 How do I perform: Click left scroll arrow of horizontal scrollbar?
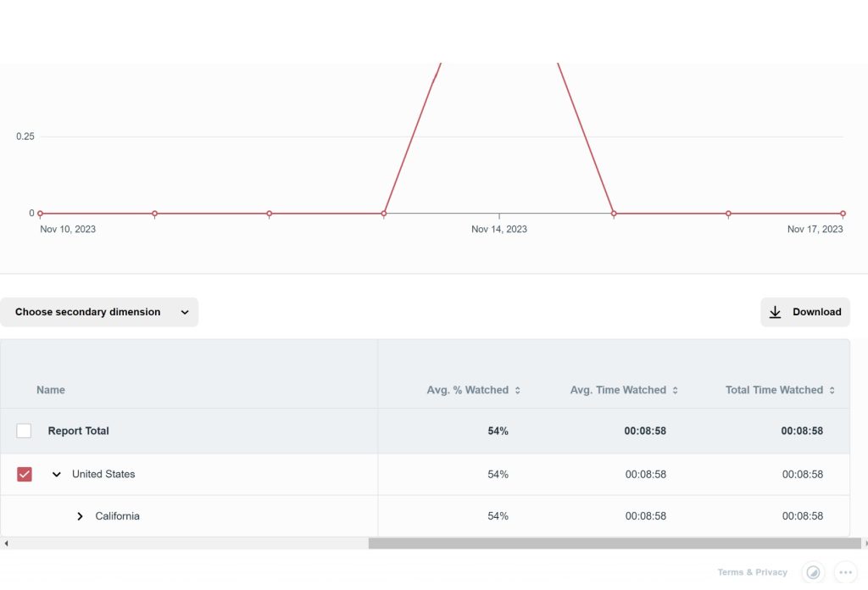(6, 543)
